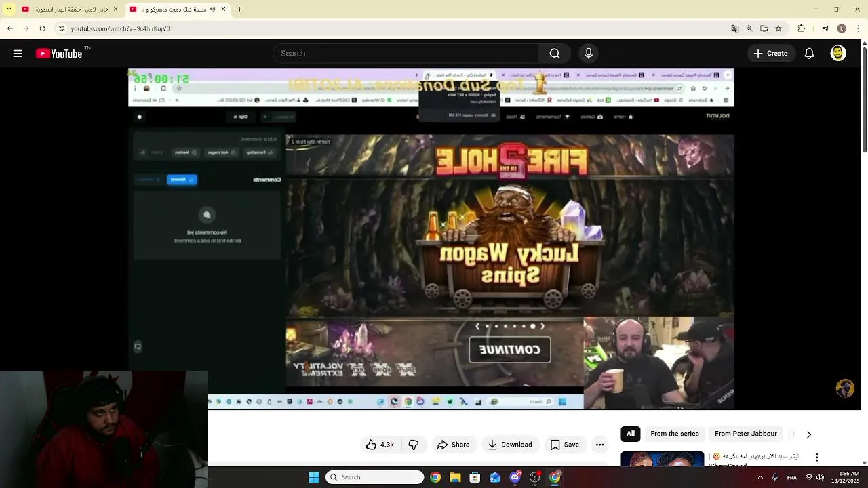This screenshot has width=868, height=488.
Task: Select the active playing YouTube tab
Action: pyautogui.click(x=179, y=9)
